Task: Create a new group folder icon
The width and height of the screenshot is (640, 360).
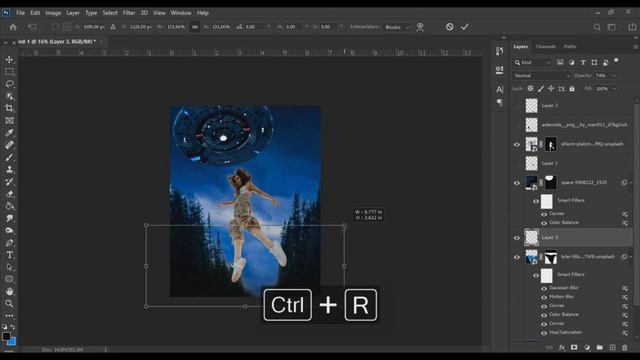Action: coord(600,347)
